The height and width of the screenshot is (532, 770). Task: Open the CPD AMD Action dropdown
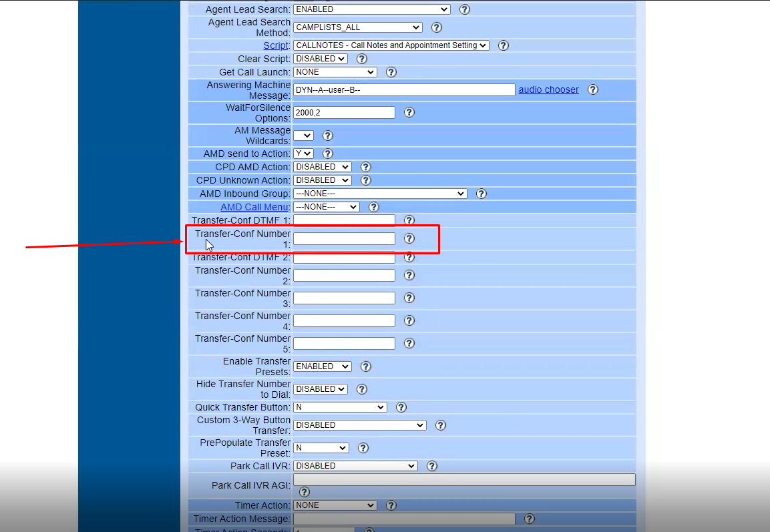322,167
